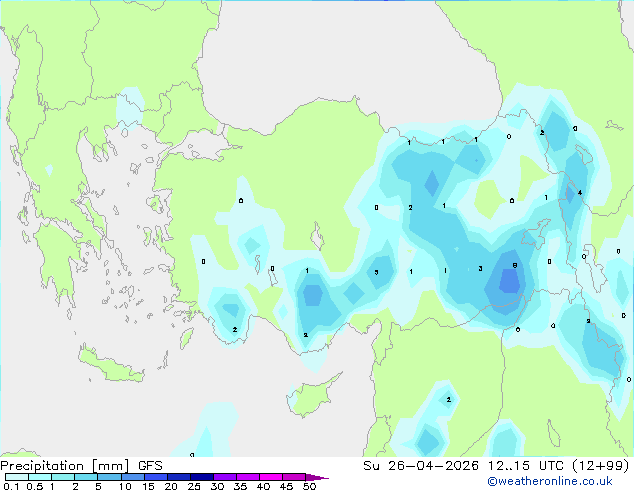Screen dimensions: 634x490
Task: Pick legend swatch between 5 and 10
Action: tap(109, 477)
